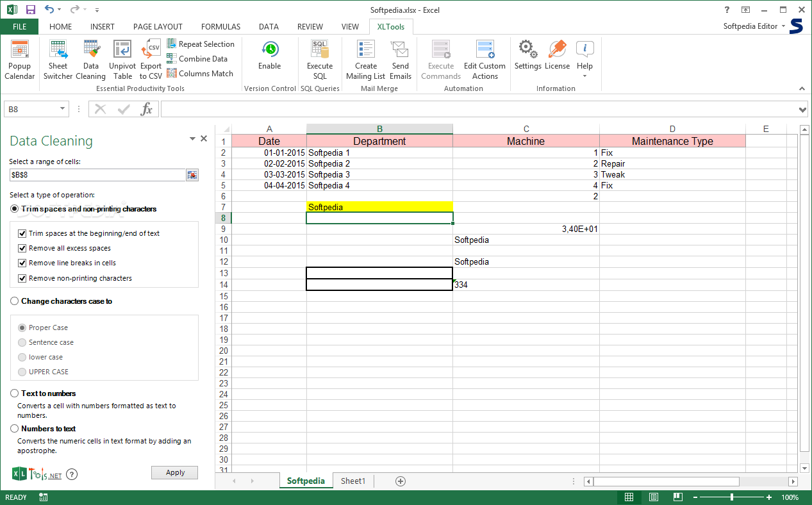Open the License dialog
The image size is (812, 505).
point(557,55)
